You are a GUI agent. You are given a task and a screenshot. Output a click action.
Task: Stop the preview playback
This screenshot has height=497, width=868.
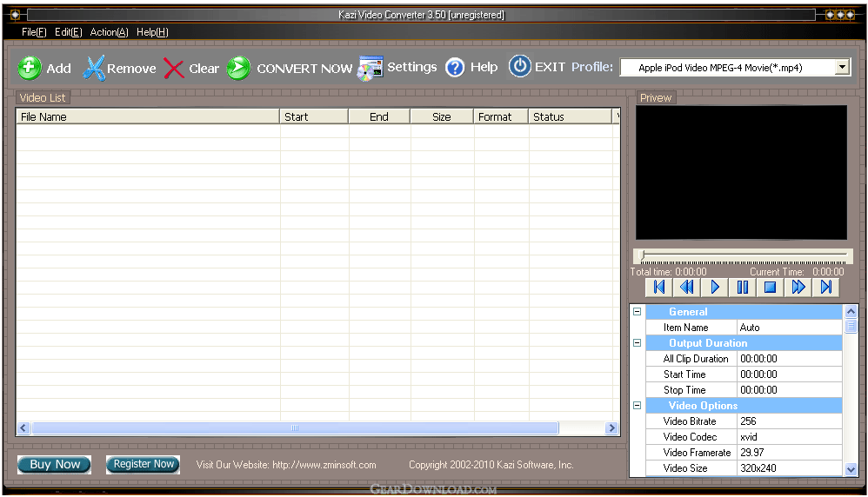pos(770,287)
